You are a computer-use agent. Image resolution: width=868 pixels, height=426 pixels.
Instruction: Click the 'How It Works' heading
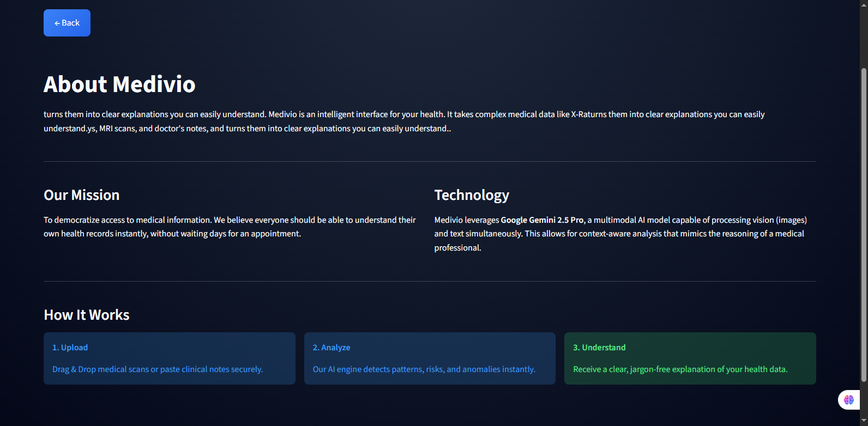click(87, 315)
